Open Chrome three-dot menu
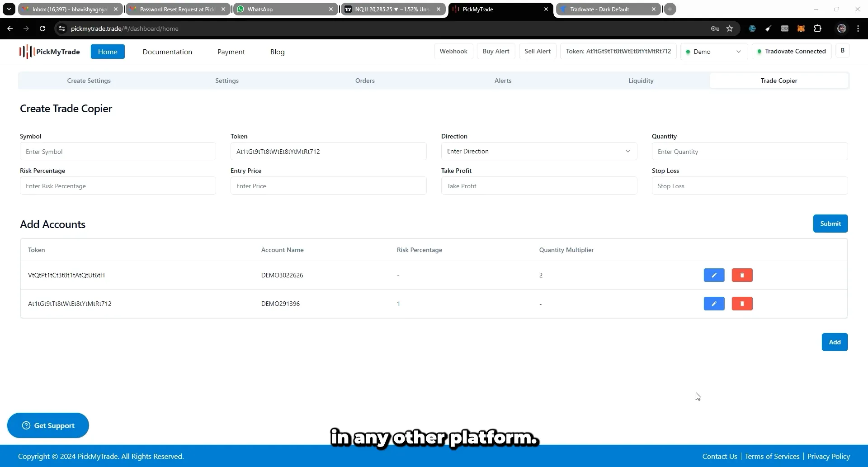The image size is (868, 467). [858, 29]
